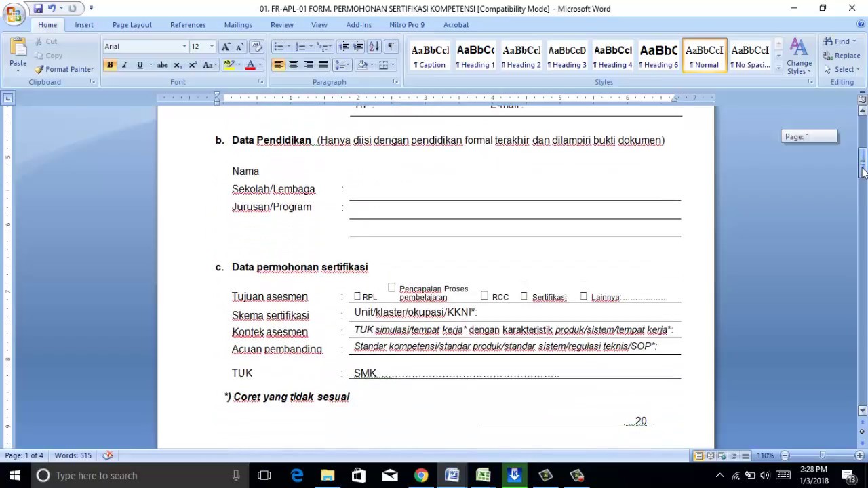Open the font name combo box (Arial)
Image resolution: width=868 pixels, height=488 pixels.
pyautogui.click(x=145, y=46)
